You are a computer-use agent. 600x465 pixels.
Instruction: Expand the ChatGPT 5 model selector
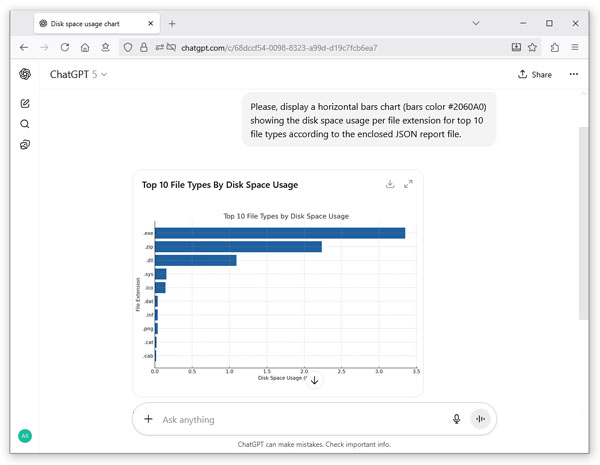[78, 74]
